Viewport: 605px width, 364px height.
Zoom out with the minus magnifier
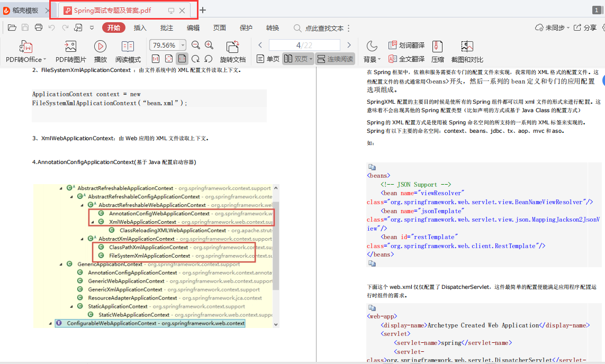[196, 45]
